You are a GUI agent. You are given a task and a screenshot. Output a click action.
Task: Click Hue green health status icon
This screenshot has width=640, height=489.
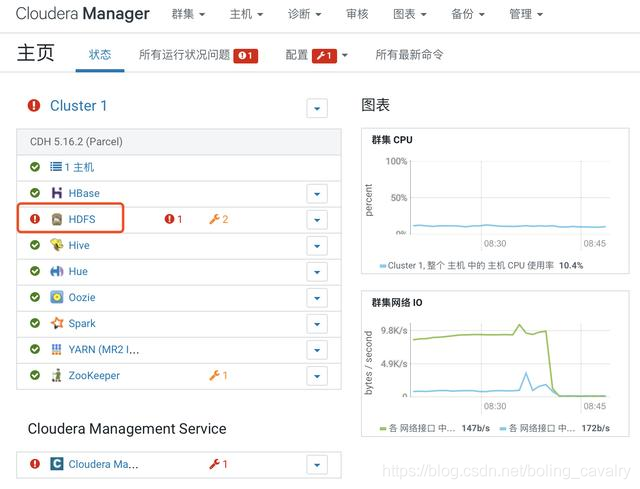35,271
